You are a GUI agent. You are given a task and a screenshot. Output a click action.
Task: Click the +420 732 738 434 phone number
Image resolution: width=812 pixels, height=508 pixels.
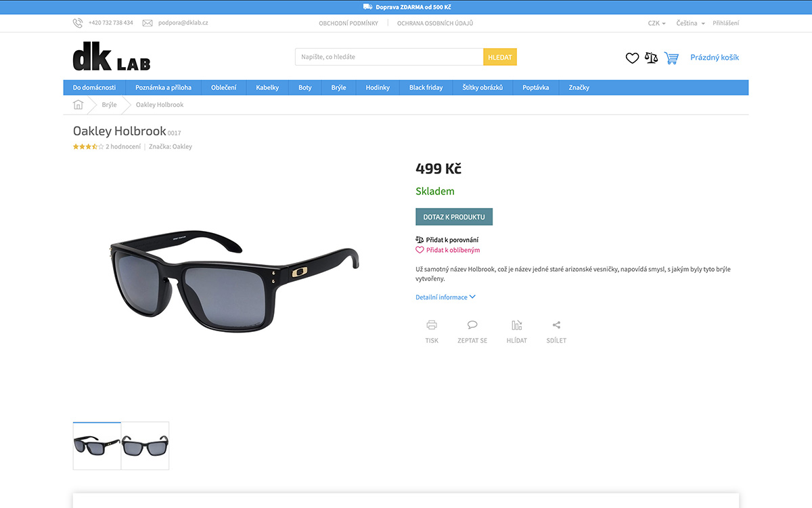pos(111,23)
